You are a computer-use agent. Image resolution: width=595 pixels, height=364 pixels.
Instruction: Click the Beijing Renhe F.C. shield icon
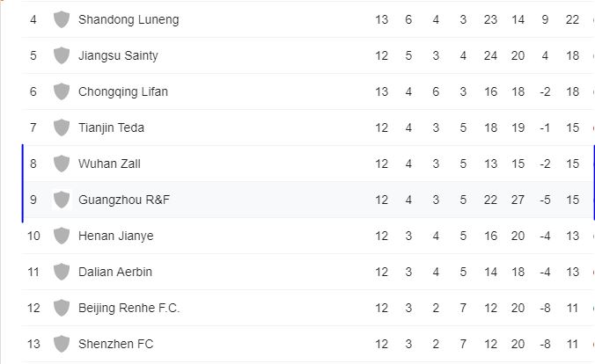coord(61,308)
